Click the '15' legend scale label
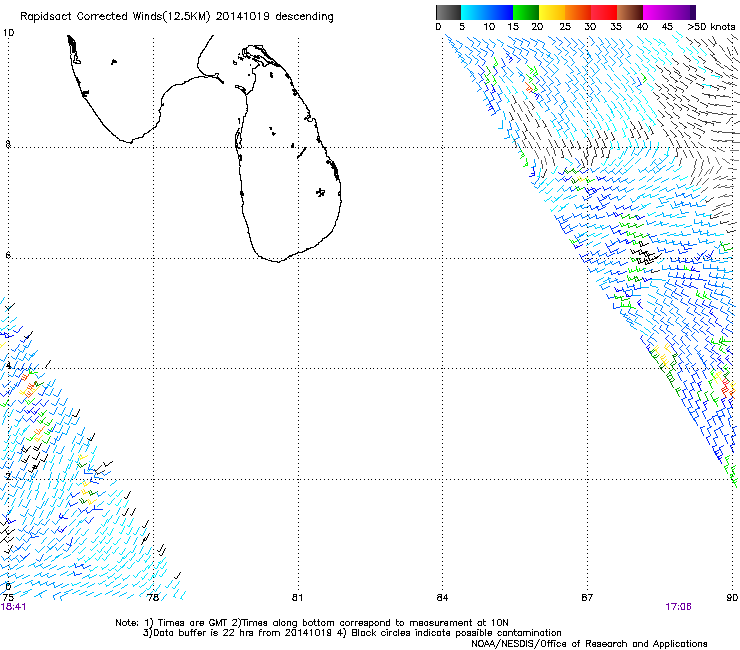This screenshot has height=650, width=740. tap(513, 27)
